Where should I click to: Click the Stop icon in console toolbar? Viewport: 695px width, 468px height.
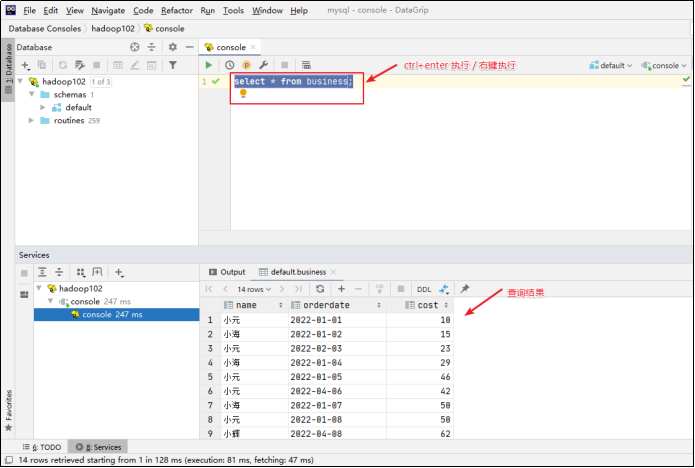[285, 65]
